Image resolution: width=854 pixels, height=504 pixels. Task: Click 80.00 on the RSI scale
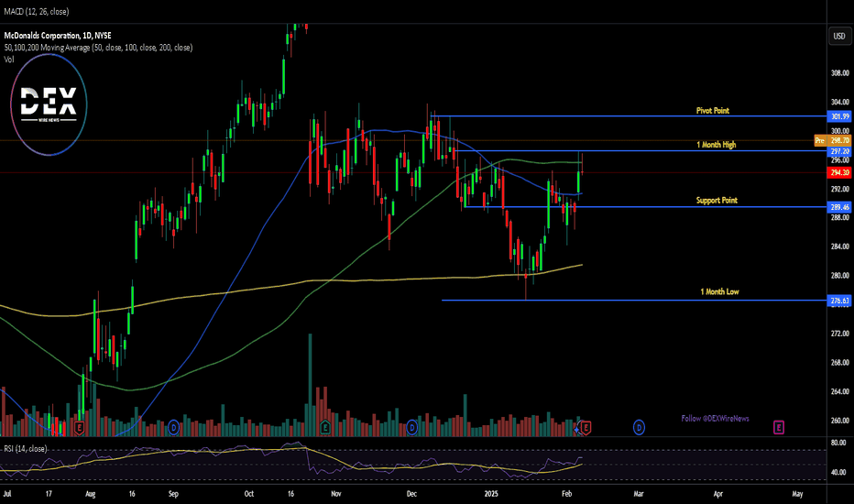pos(838,443)
